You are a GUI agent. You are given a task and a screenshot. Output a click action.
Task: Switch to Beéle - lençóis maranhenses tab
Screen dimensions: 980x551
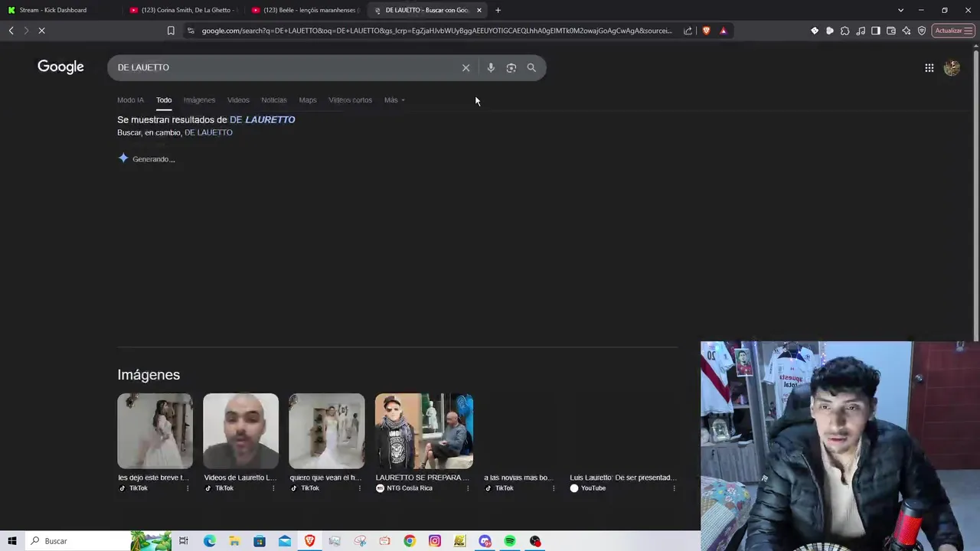coord(306,10)
